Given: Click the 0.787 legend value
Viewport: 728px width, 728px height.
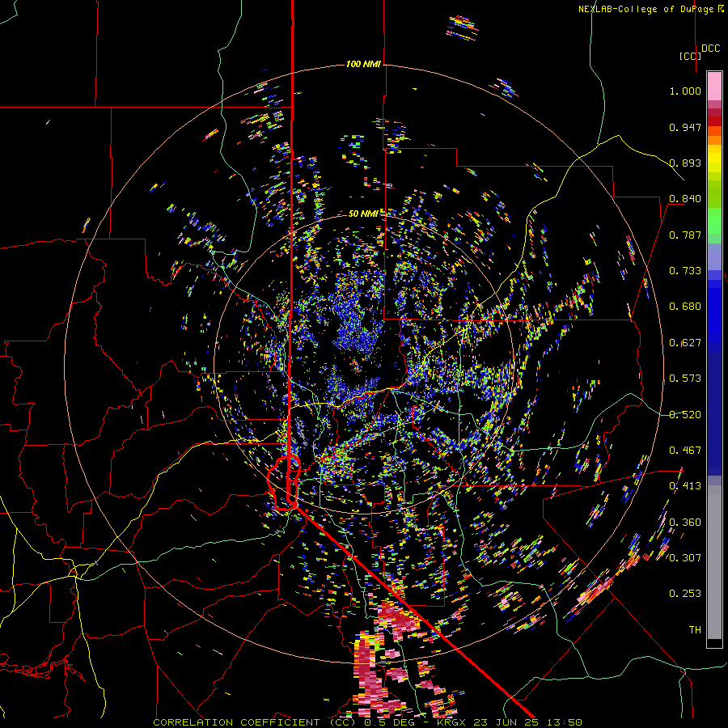Looking at the screenshot, I should (x=685, y=235).
